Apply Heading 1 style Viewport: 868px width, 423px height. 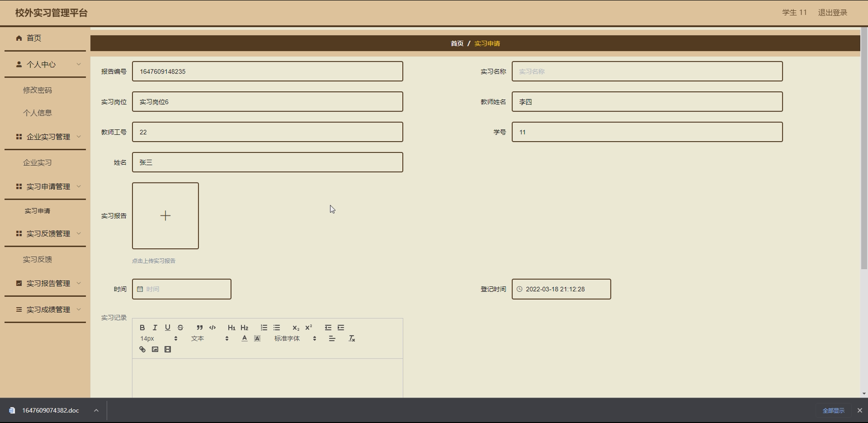(231, 328)
